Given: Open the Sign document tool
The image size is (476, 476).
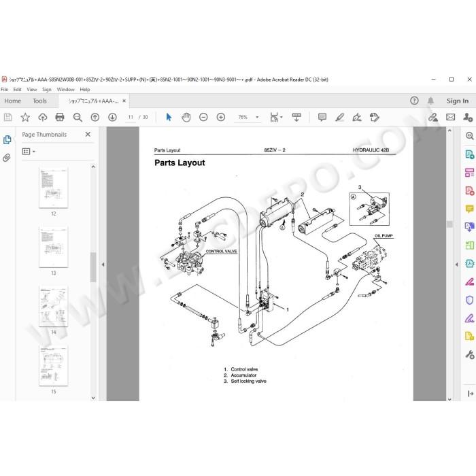Looking at the screenshot, I should pyautogui.click(x=357, y=117).
